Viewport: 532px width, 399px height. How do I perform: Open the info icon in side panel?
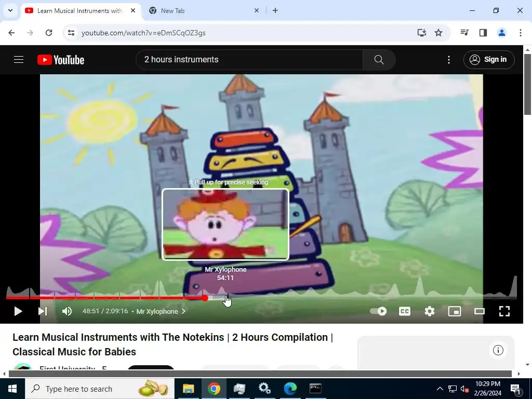pos(498,350)
